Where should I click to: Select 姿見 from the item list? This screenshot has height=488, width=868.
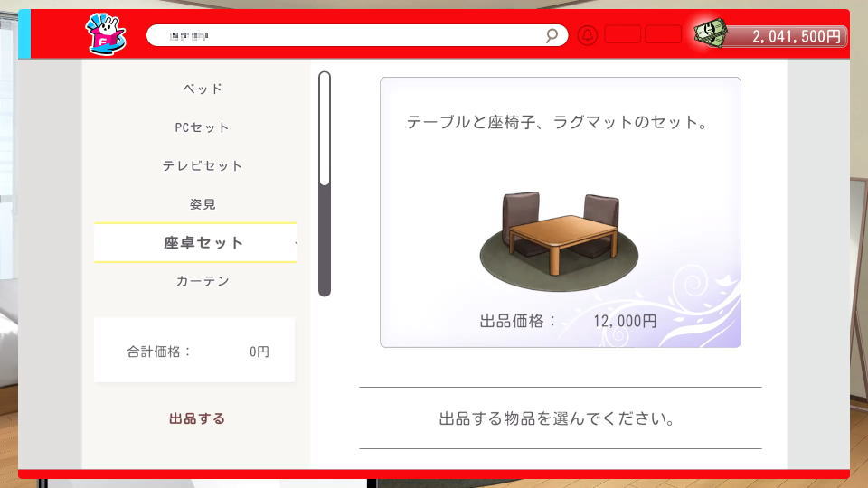(x=203, y=204)
